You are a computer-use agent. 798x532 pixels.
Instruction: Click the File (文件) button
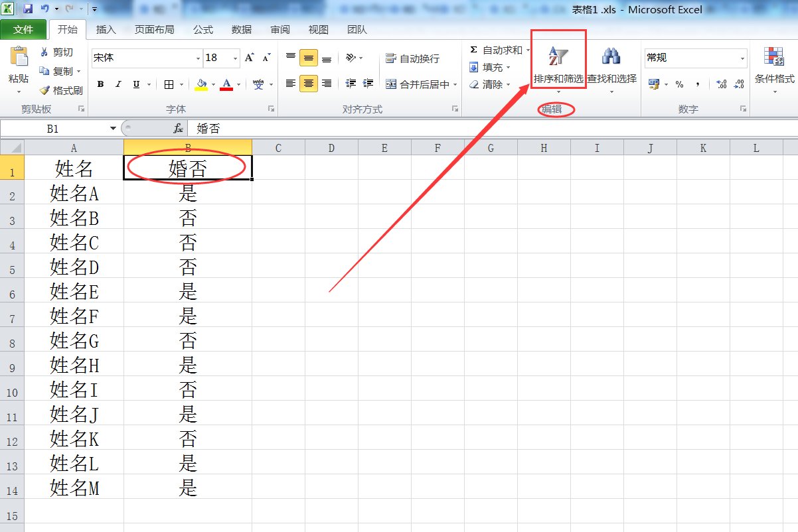coord(23,30)
